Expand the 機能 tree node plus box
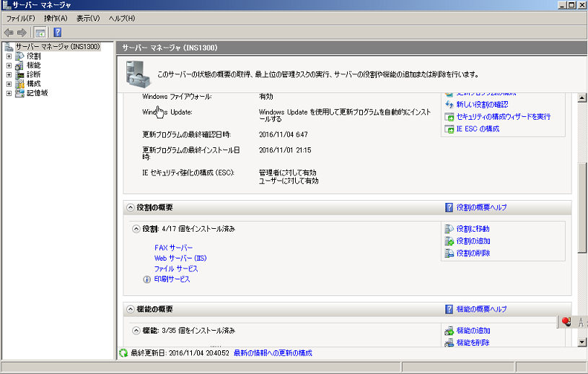588x374 pixels. pos(9,66)
